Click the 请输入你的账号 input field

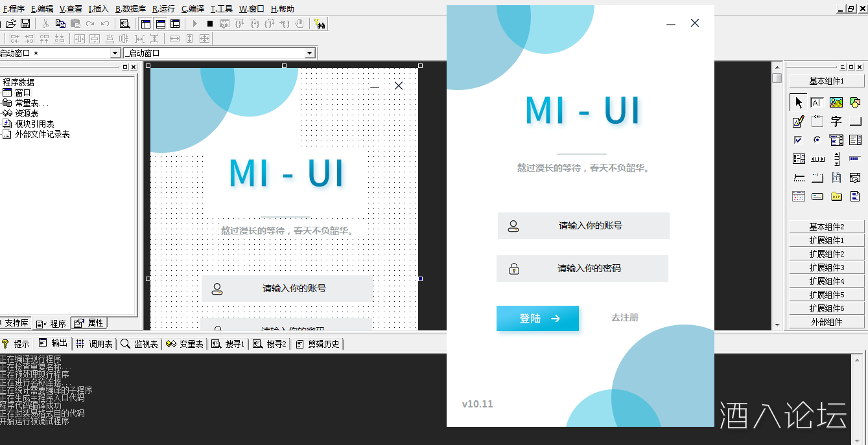point(583,225)
